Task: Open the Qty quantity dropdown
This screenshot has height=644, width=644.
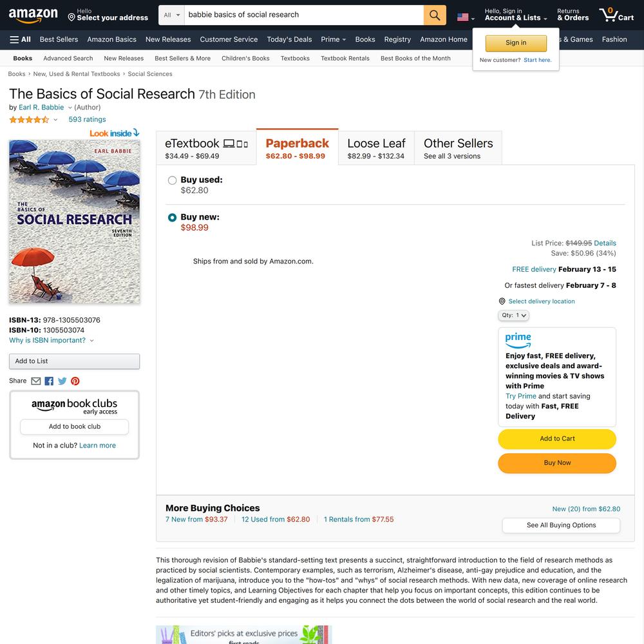Action: 513,316
